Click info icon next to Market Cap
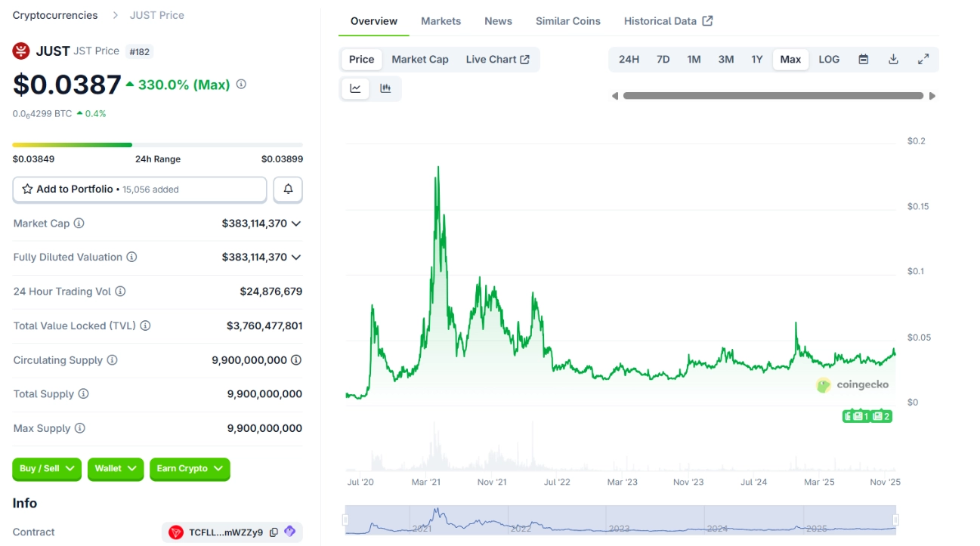Viewport: 980px width, 546px height. coord(79,224)
